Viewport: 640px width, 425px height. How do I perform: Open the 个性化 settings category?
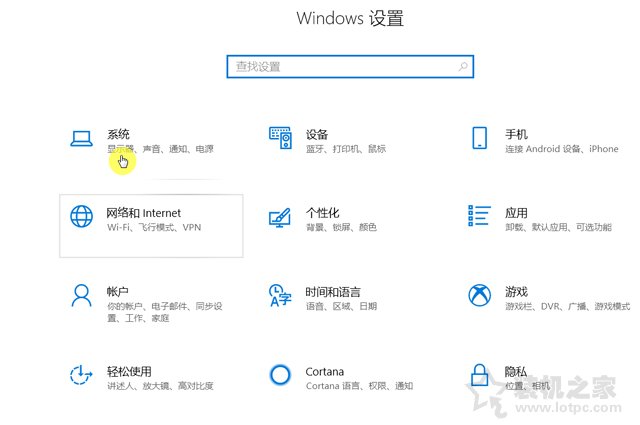tap(322, 213)
